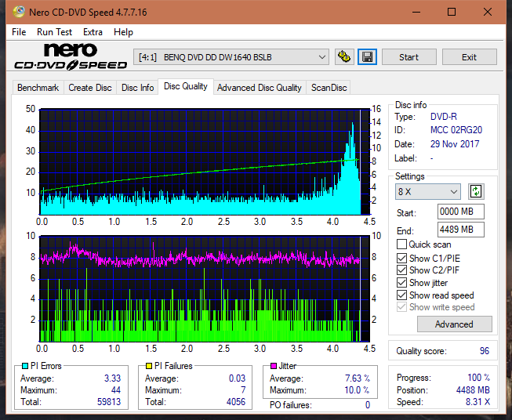Screen dimensions: 512x420
Task: Toggle the Show C1/PIE checkbox
Action: pos(401,258)
